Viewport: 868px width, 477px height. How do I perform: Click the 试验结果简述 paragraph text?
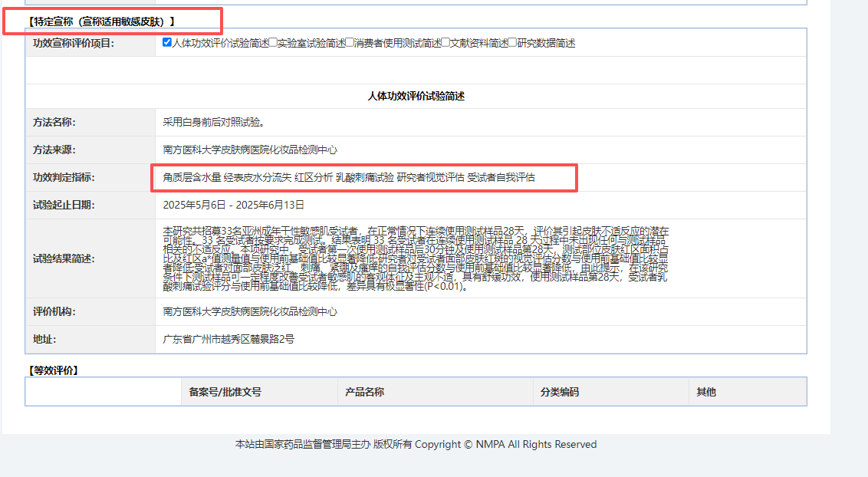click(416, 258)
